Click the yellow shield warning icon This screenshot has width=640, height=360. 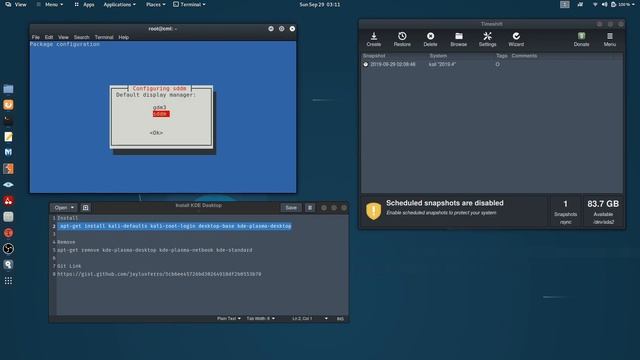coord(373,211)
